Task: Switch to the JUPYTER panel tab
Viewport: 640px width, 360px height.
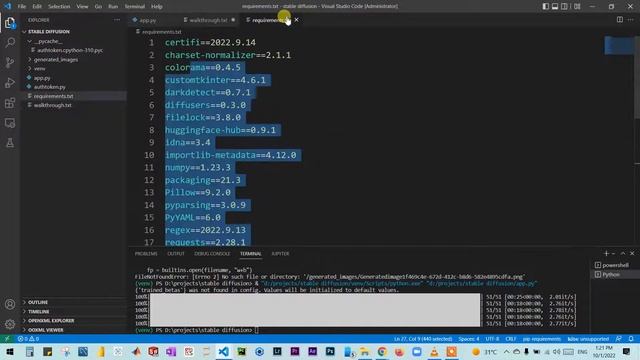Action: 280,253
